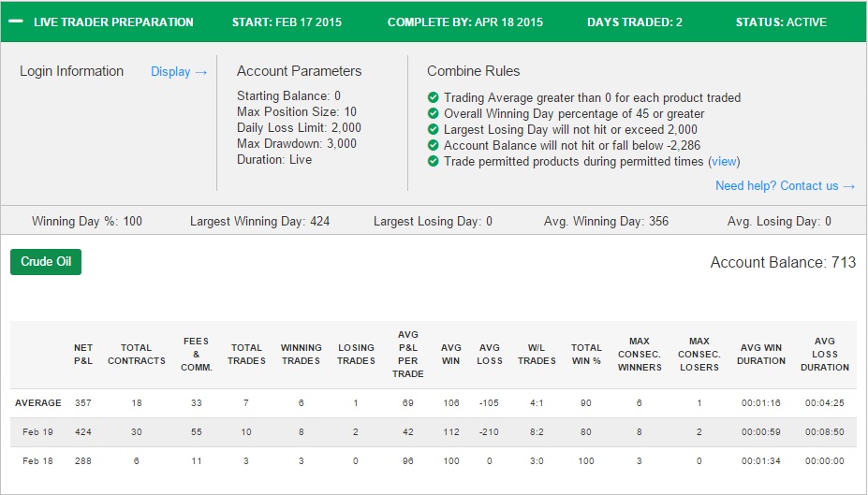The image size is (868, 495).
Task: Click average avg win duration 00:01:16
Action: coord(761,403)
